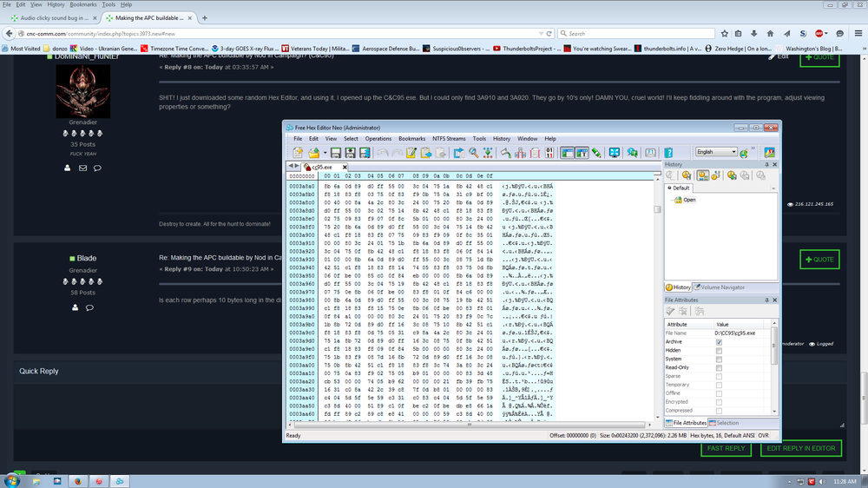The height and width of the screenshot is (488, 868).
Task: Open the Bookmarks menu in Hex Editor
Action: 411,138
